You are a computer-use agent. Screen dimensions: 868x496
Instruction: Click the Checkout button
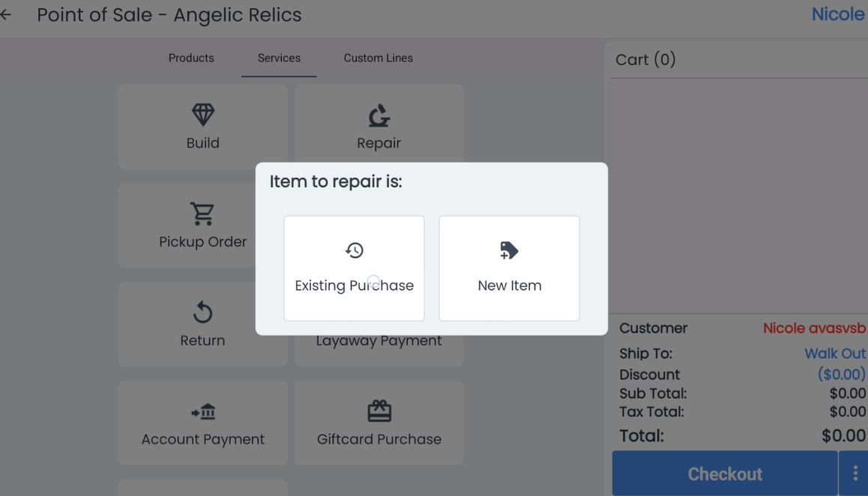(x=725, y=474)
